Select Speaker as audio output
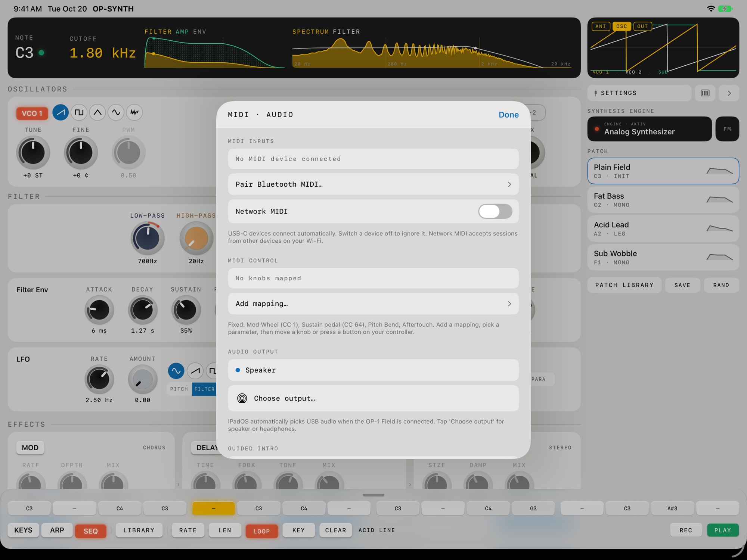Screen dimensions: 747x560 point(373,370)
